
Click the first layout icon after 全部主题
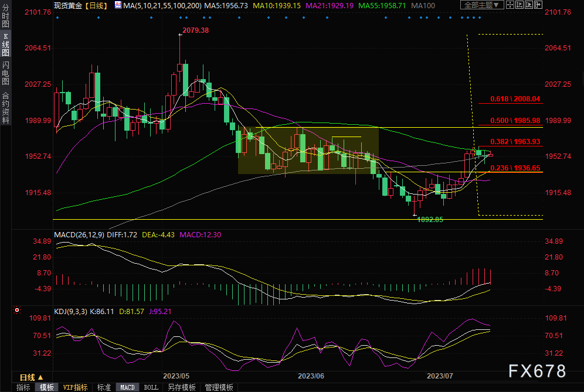point(510,5)
